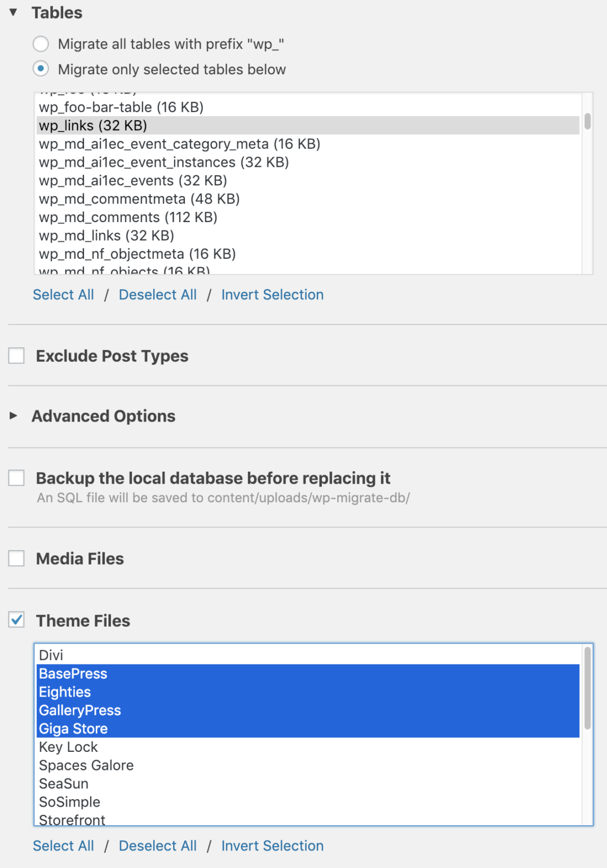Uncheck the Theme Files checkbox
607x868 pixels.
tap(16, 620)
